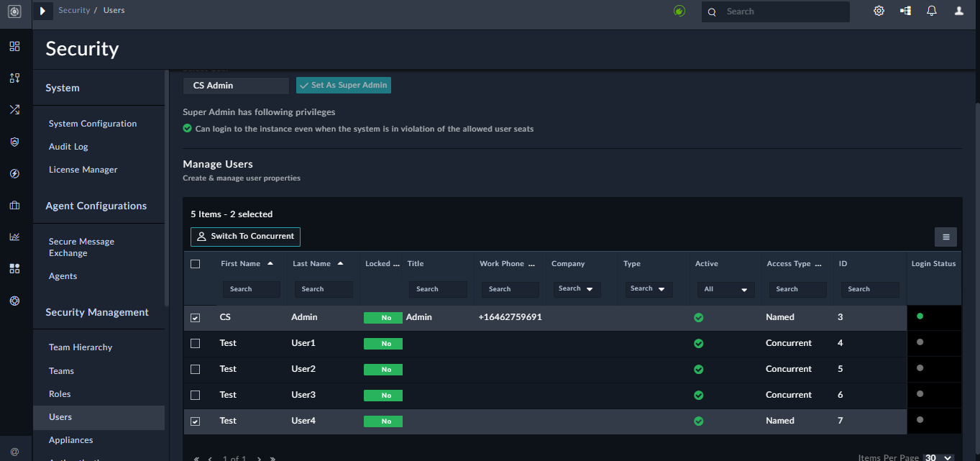Expand the Type column search dropdown
The height and width of the screenshot is (461, 980).
click(648, 288)
